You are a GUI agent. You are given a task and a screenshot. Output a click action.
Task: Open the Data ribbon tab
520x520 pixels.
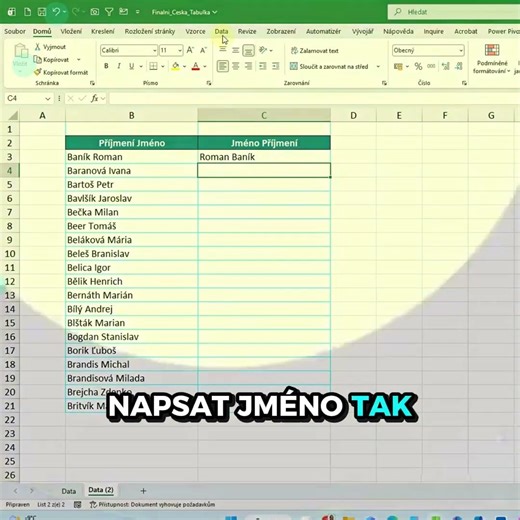[x=221, y=31]
